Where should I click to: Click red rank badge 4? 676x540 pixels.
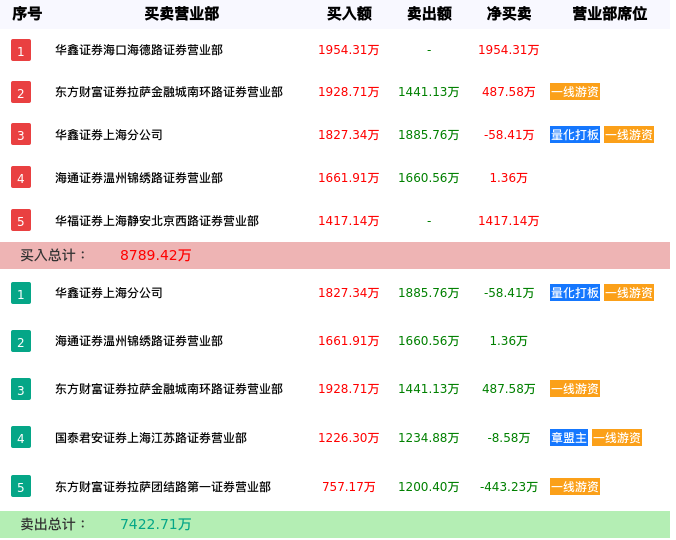(x=21, y=178)
